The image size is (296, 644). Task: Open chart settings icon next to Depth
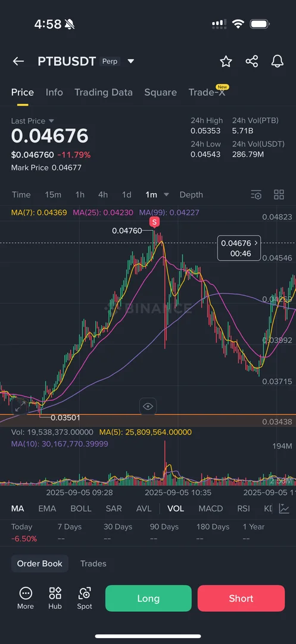(256, 194)
